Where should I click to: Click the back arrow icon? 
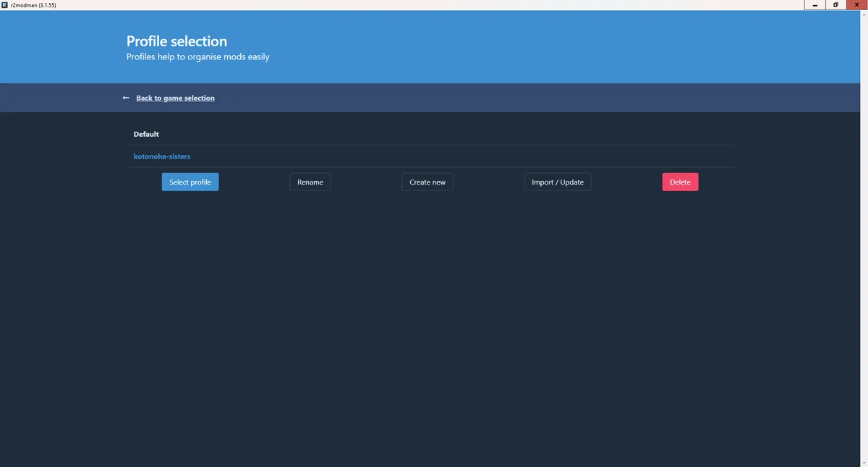click(126, 98)
